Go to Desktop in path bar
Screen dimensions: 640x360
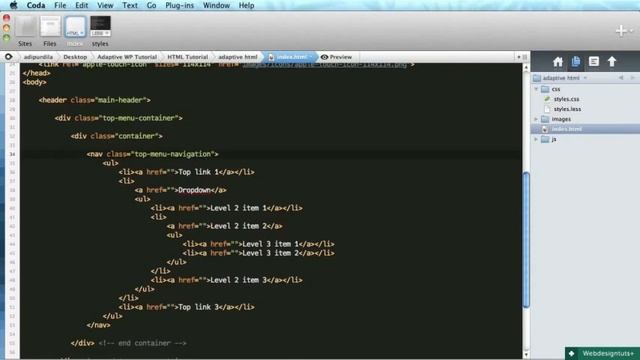tap(75, 57)
